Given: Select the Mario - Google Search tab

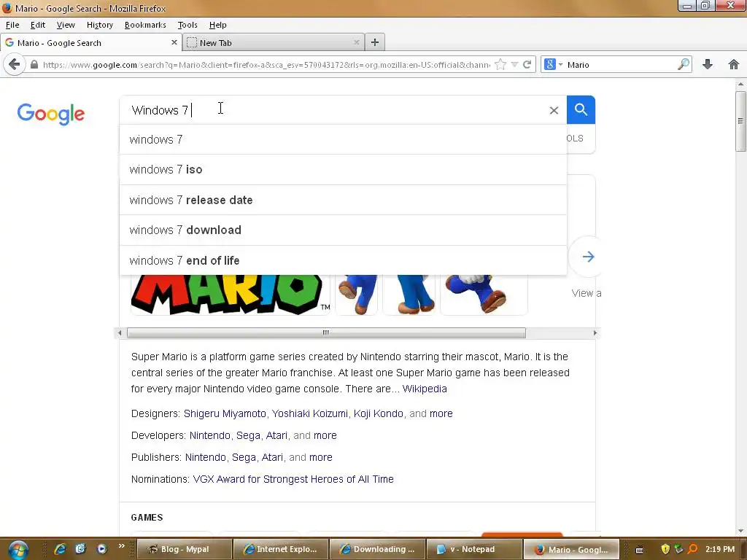Looking at the screenshot, I should coord(90,42).
